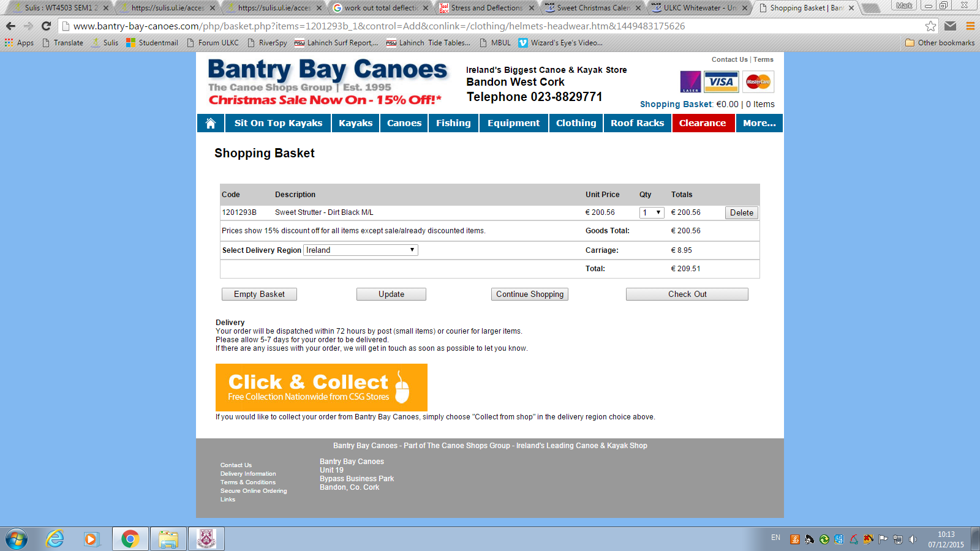Open Clearance menu
Viewport: 980px width, 551px height.
coord(703,123)
